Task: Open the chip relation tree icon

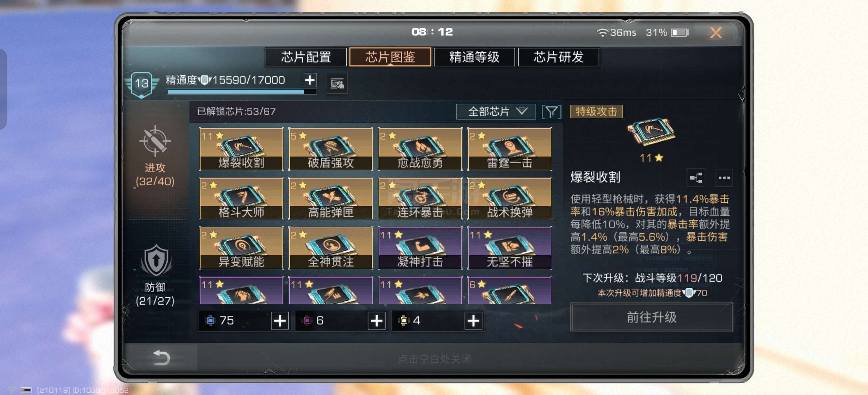Action: [x=696, y=178]
